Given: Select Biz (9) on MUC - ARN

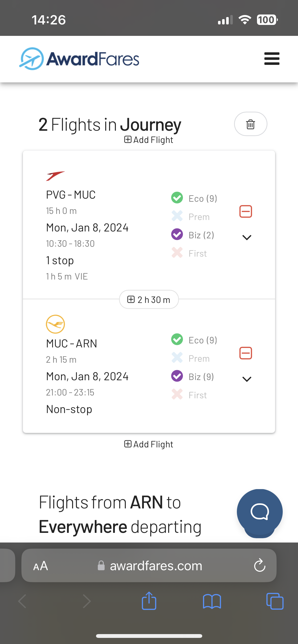Looking at the screenshot, I should tap(193, 376).
